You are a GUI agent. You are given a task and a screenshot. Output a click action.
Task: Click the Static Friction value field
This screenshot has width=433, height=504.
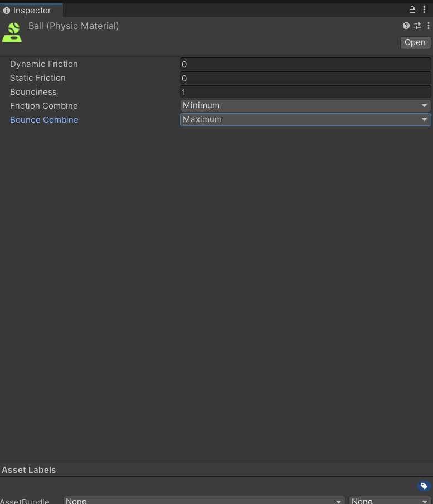click(x=305, y=78)
